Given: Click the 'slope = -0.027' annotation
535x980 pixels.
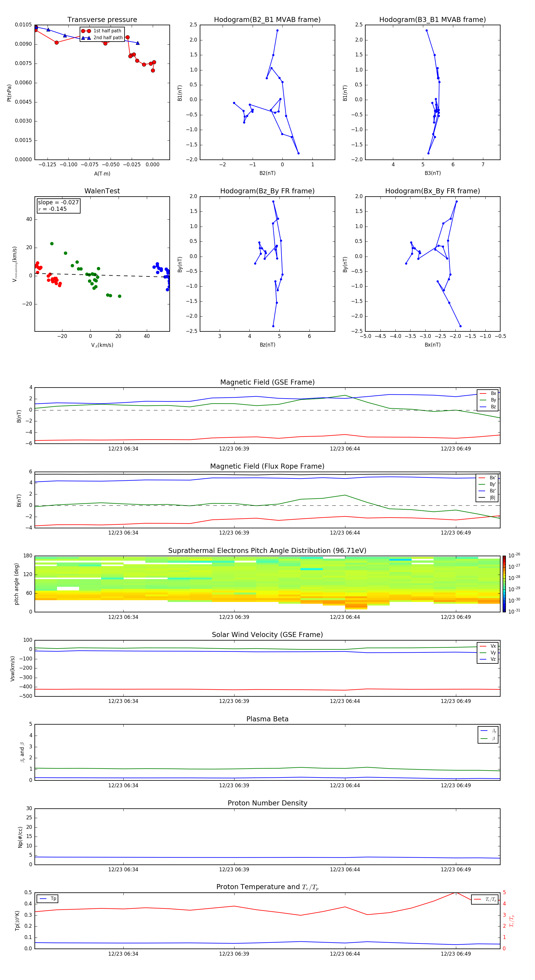Looking at the screenshot, I should 58,203.
